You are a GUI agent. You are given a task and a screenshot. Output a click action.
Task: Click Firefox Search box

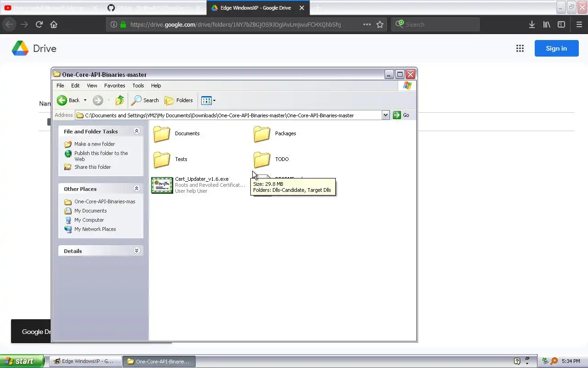(x=435, y=24)
